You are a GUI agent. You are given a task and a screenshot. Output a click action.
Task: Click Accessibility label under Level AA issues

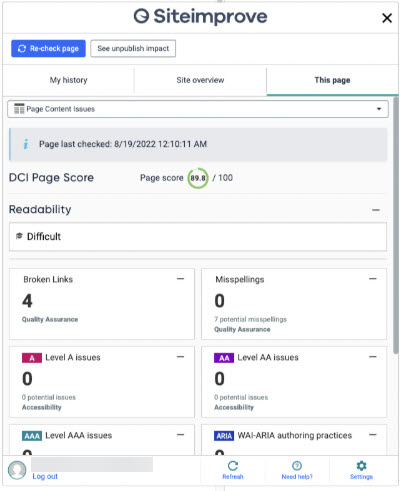pyautogui.click(x=234, y=407)
